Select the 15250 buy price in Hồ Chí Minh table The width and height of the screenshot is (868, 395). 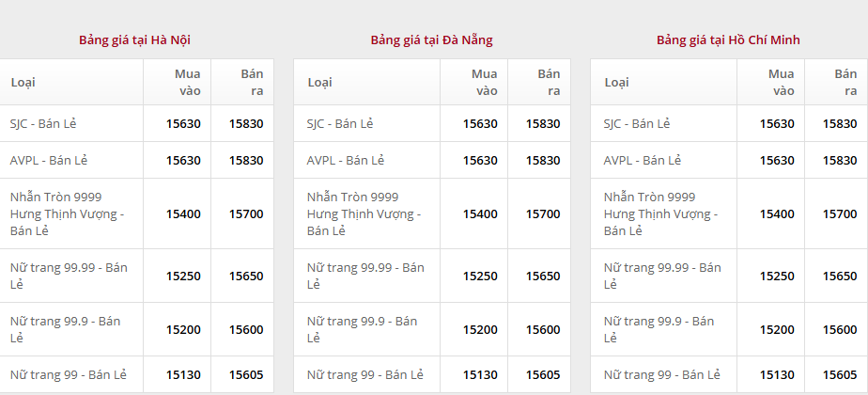[777, 276]
